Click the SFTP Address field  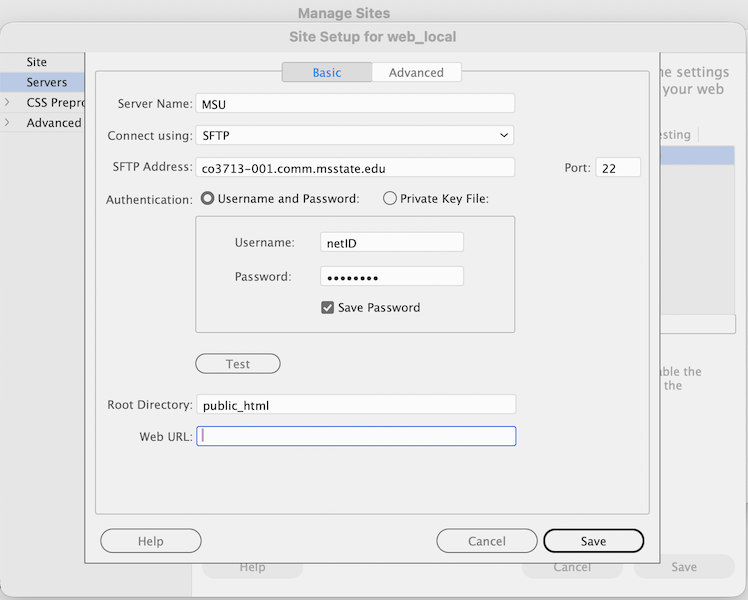pyautogui.click(x=355, y=168)
